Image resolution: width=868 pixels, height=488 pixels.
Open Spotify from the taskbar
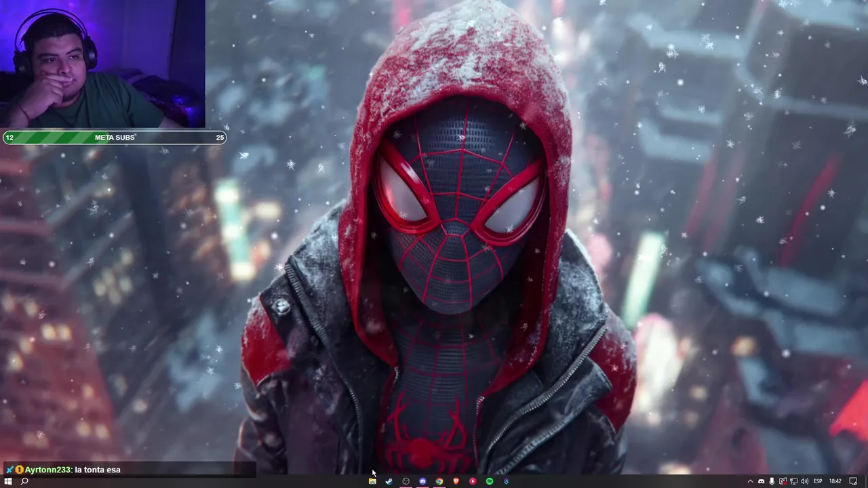click(490, 481)
